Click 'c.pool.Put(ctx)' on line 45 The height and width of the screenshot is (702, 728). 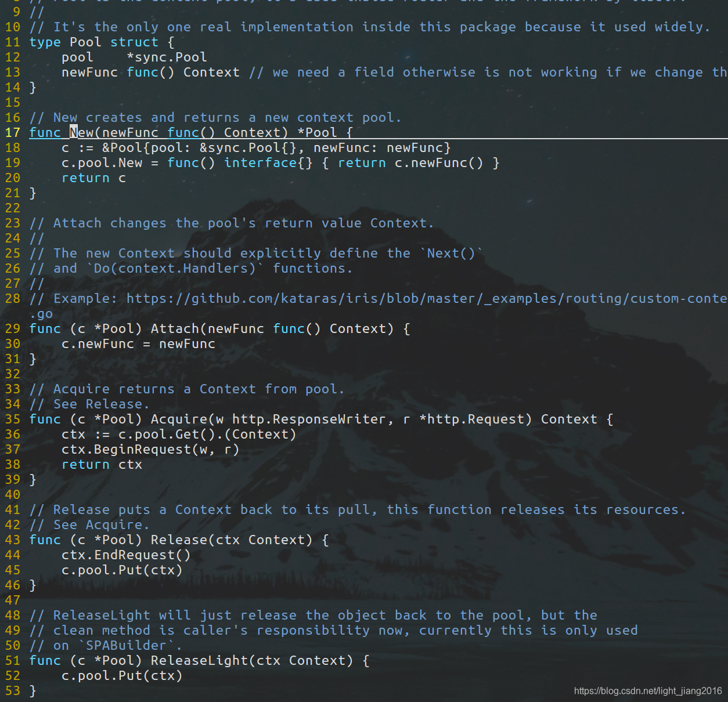[122, 570]
